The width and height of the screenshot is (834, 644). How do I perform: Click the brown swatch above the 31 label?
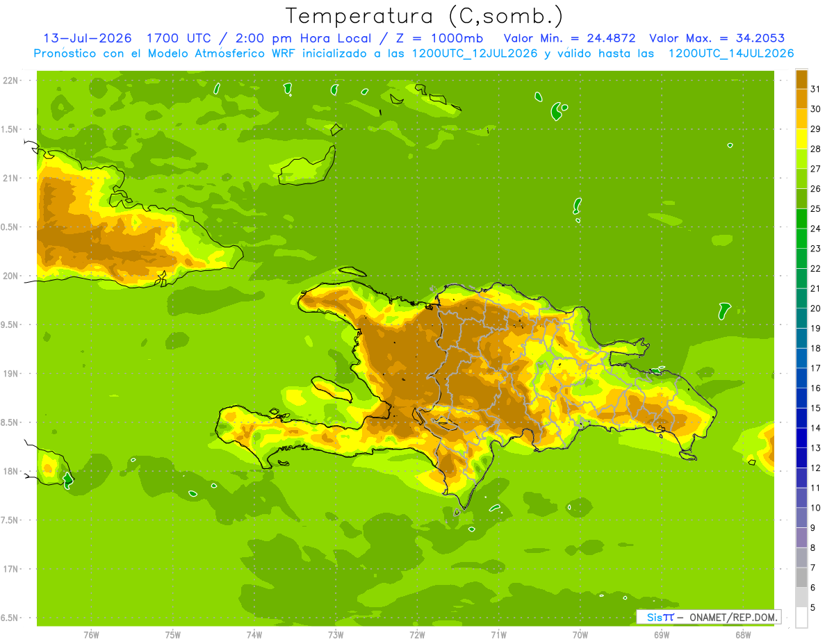(801, 79)
